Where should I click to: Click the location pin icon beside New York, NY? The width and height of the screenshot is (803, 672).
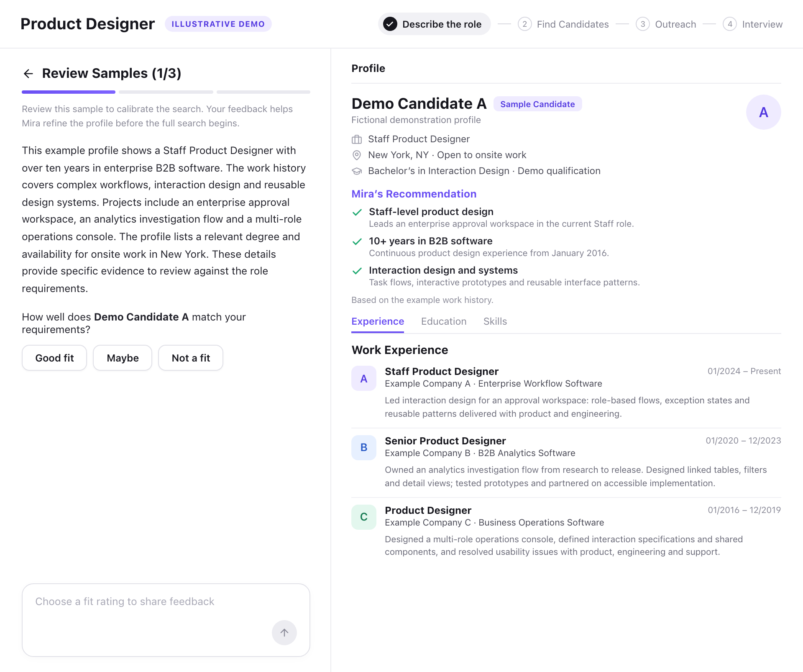[x=357, y=155]
